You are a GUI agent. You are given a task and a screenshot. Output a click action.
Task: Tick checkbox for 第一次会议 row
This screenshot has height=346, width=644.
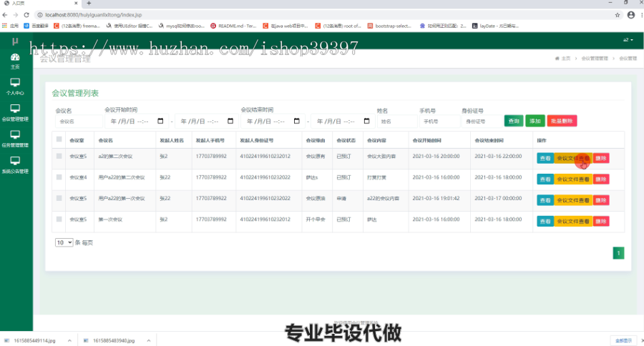click(x=59, y=219)
